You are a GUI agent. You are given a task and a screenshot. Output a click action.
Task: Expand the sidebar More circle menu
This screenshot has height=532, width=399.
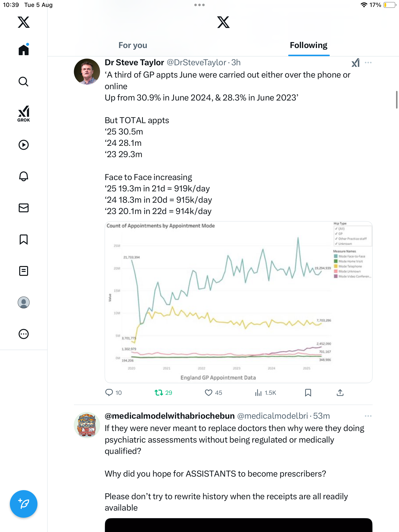coord(24,334)
